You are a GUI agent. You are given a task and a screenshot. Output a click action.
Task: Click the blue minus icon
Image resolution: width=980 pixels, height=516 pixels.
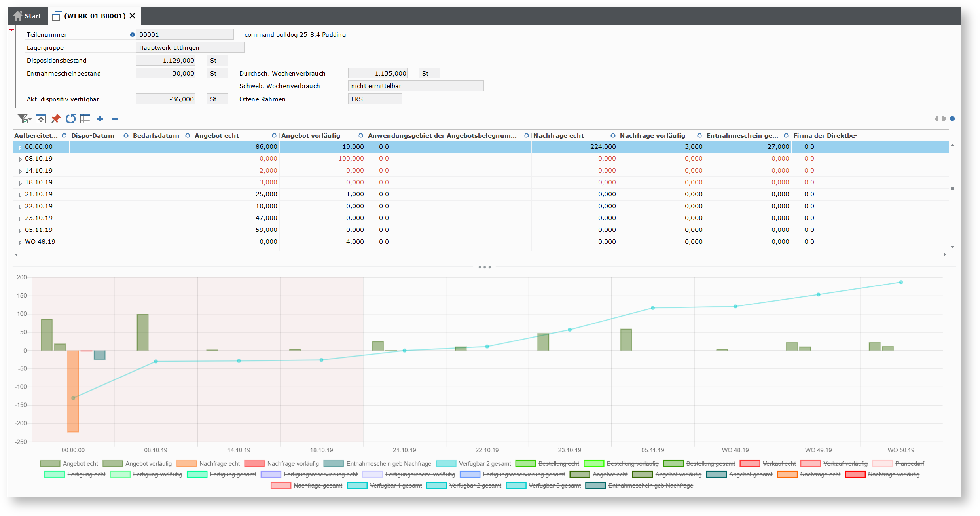(115, 119)
